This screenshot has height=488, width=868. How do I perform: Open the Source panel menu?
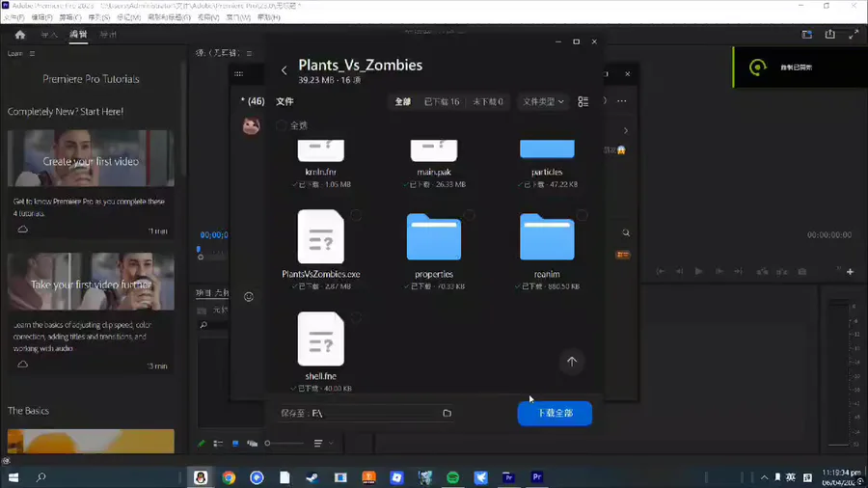(x=249, y=53)
